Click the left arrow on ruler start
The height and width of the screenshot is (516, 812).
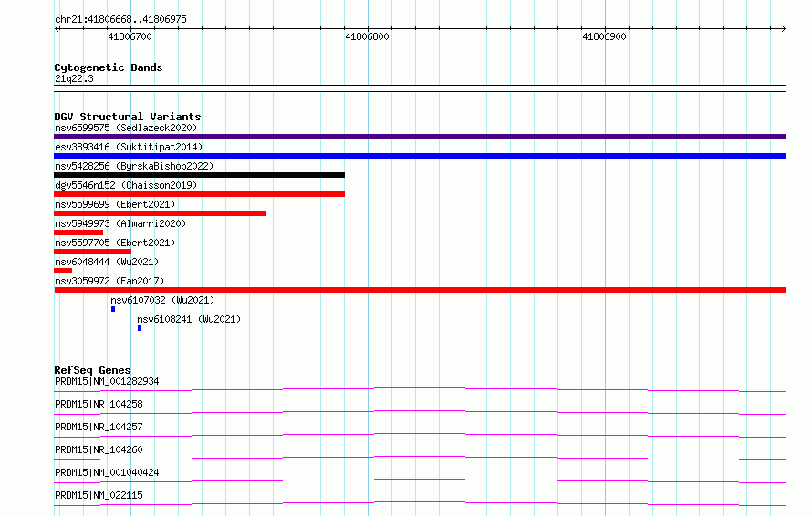(57, 28)
